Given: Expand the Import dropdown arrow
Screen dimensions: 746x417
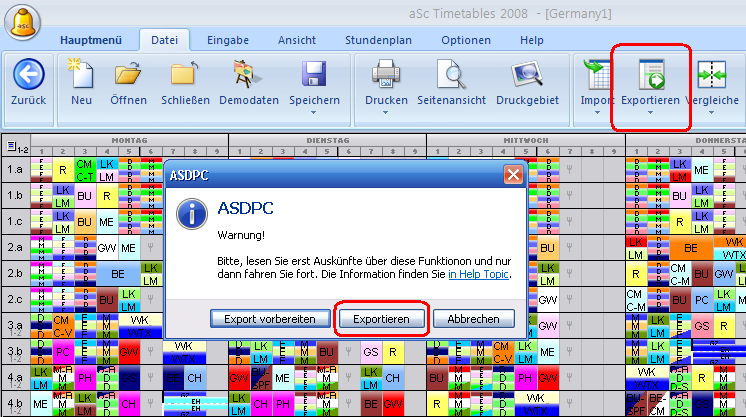Looking at the screenshot, I should point(597,113).
